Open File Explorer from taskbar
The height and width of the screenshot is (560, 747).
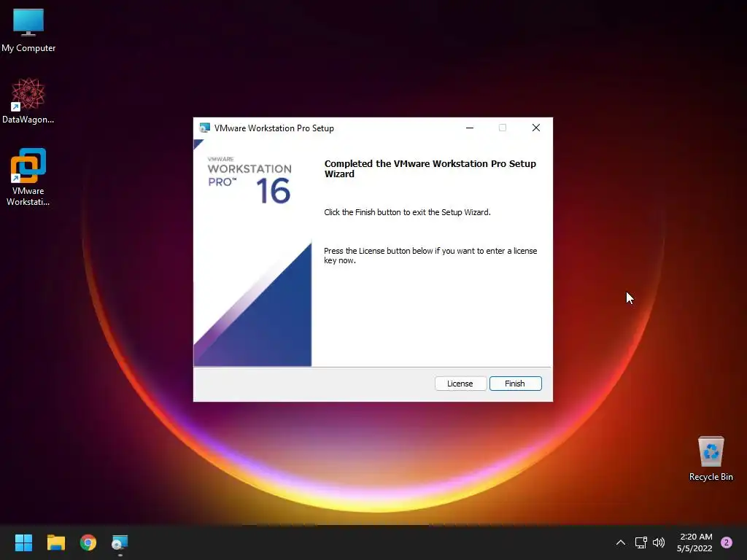[55, 542]
